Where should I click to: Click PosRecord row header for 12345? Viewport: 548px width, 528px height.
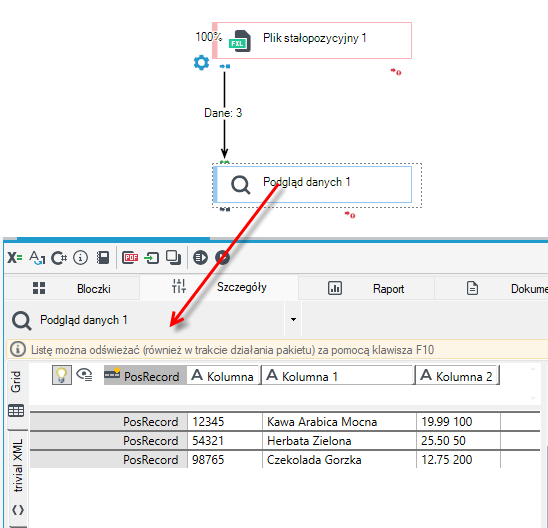coord(109,422)
